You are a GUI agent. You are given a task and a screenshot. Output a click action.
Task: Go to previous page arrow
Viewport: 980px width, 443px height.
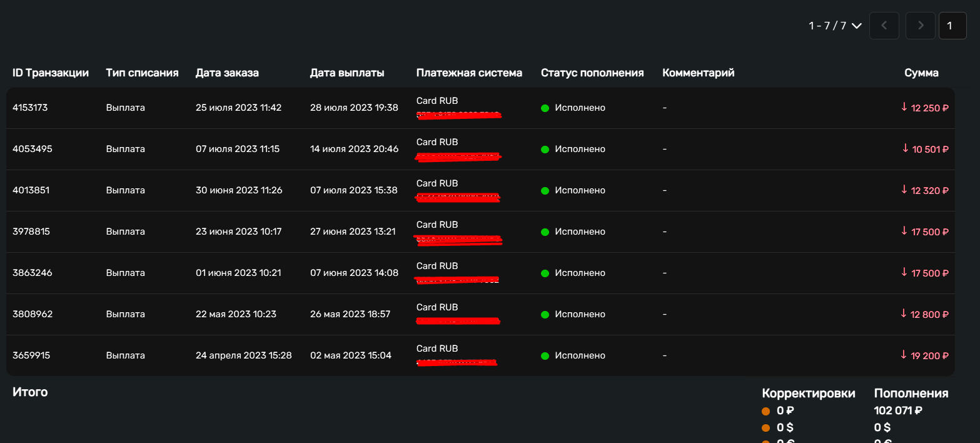884,26
